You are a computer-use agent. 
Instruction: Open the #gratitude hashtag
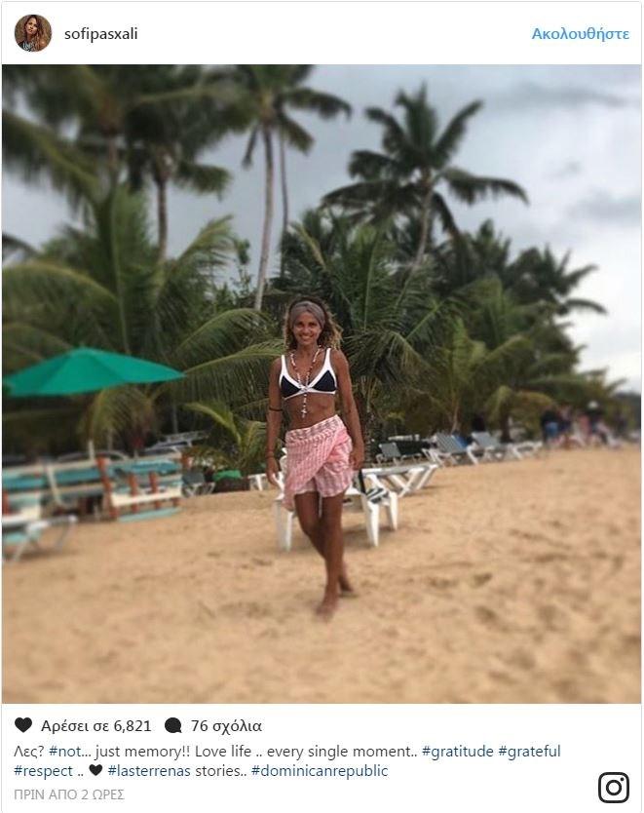(x=458, y=752)
